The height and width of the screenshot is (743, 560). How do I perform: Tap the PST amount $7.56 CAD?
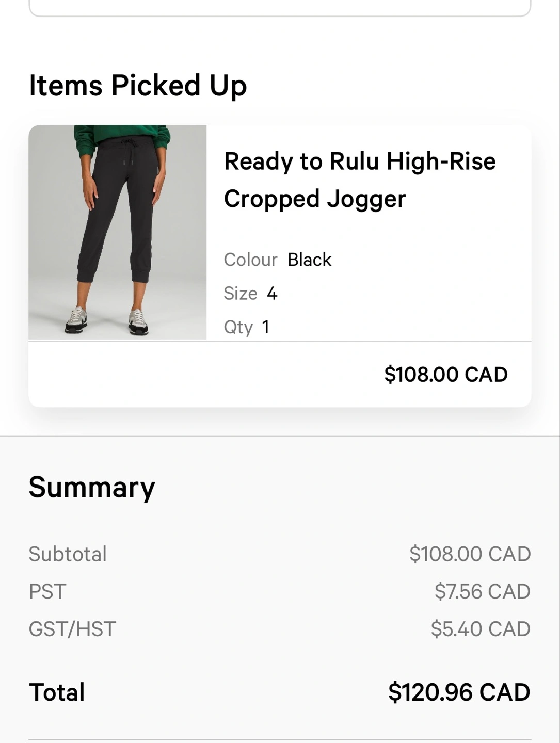pyautogui.click(x=482, y=591)
